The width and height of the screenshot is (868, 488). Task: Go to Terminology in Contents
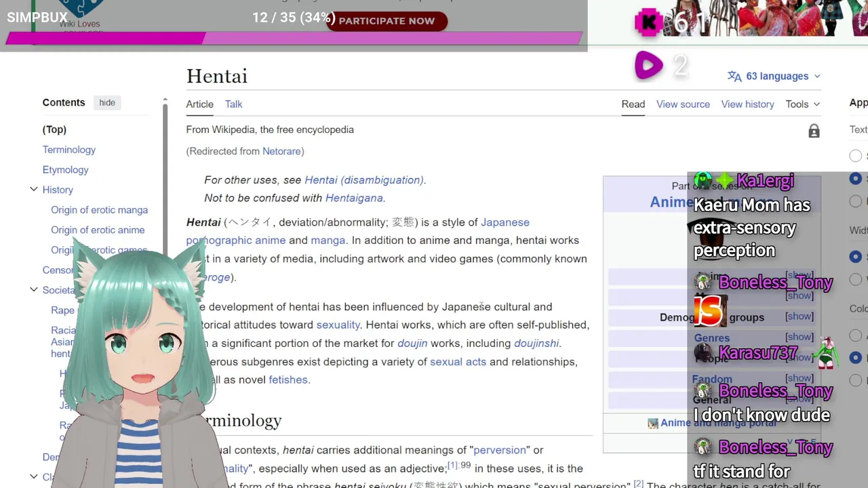pos(69,150)
